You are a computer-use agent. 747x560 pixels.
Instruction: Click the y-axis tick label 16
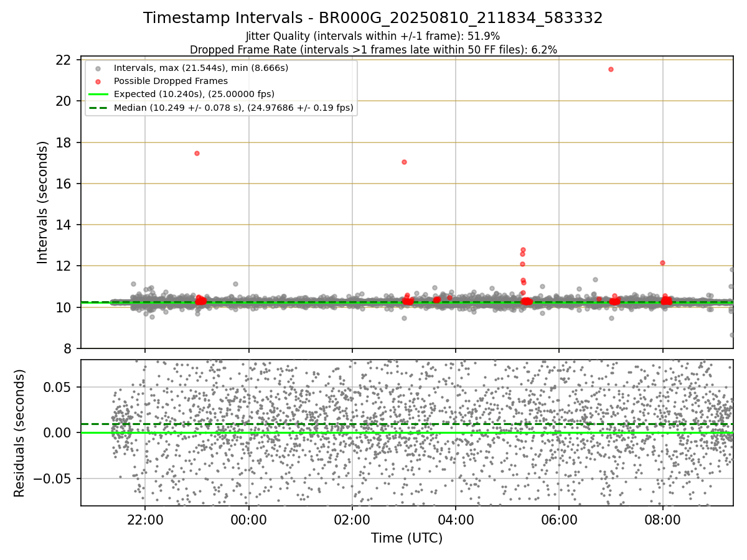click(x=63, y=184)
